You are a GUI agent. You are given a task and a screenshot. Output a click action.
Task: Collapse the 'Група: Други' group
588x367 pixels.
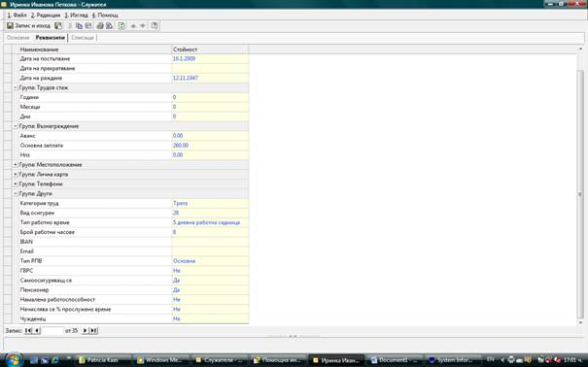[x=16, y=193]
